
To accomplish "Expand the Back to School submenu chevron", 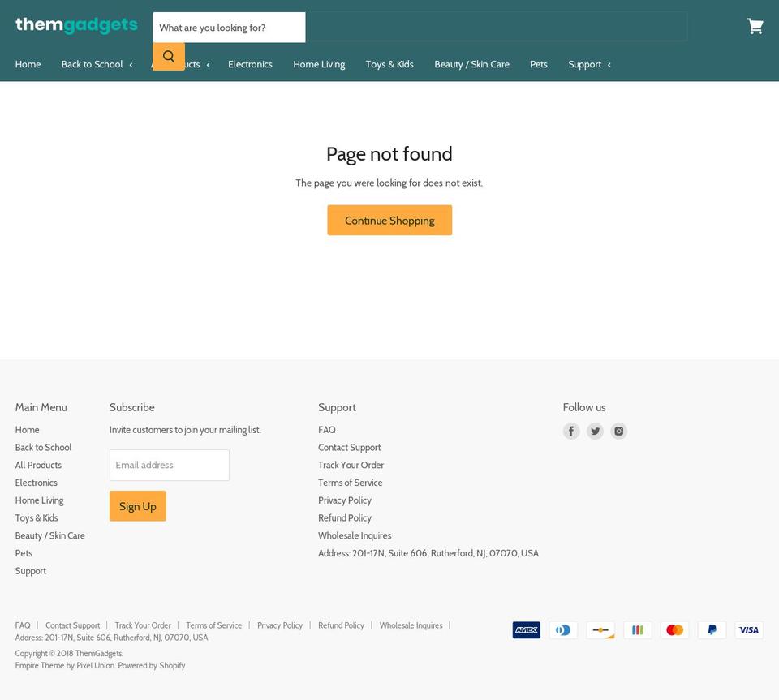I will point(131,65).
